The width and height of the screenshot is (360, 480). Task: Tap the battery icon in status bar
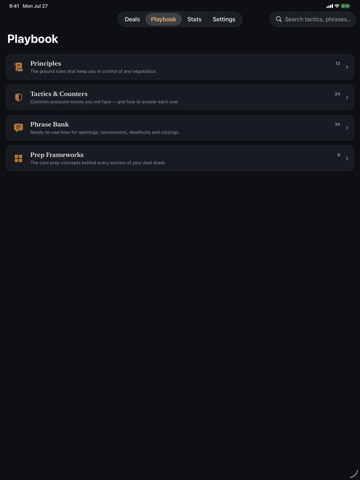pos(346,6)
